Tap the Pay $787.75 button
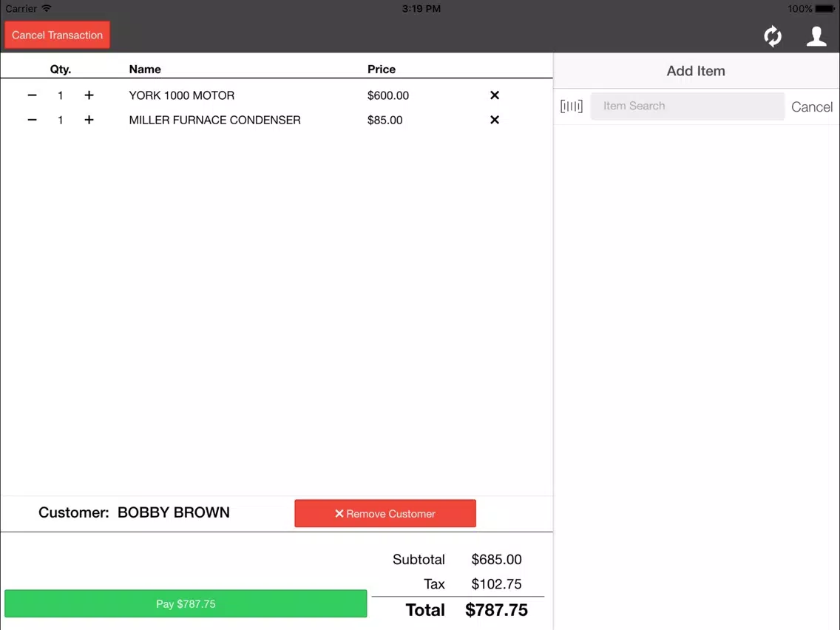 (x=186, y=603)
